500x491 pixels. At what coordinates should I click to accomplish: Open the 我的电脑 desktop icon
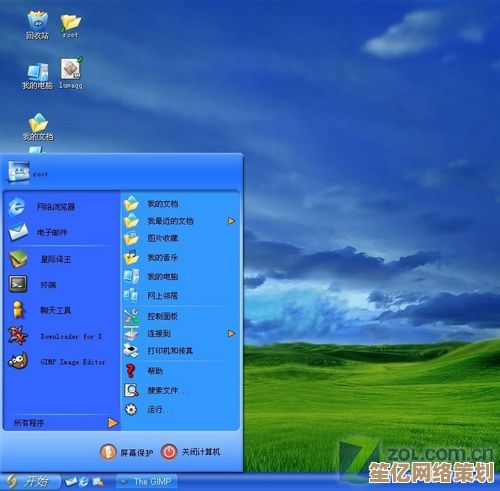click(x=37, y=76)
